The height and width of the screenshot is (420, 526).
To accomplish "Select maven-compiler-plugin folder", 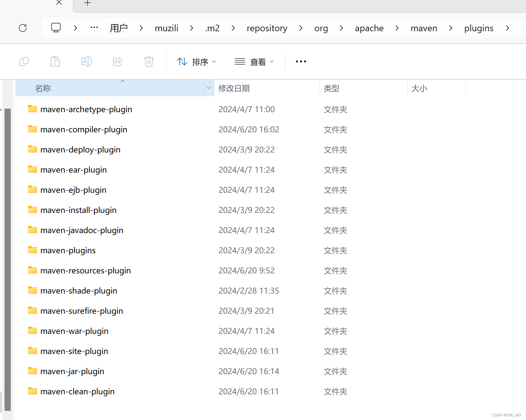I will pos(84,130).
